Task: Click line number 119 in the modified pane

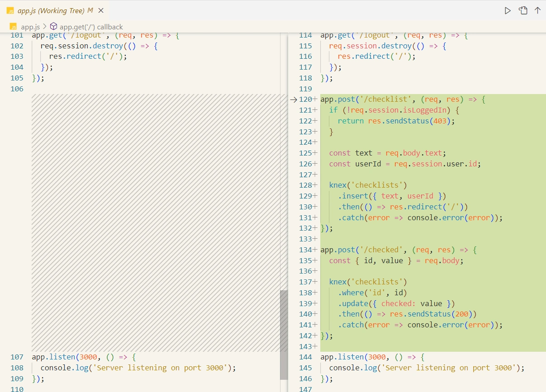Action: click(306, 89)
